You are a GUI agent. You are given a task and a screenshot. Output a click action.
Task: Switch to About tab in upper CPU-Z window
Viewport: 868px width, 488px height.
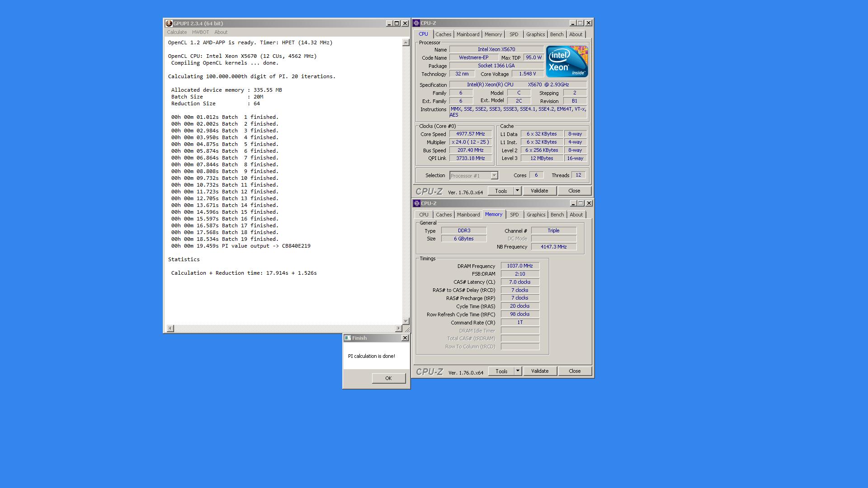(x=576, y=34)
